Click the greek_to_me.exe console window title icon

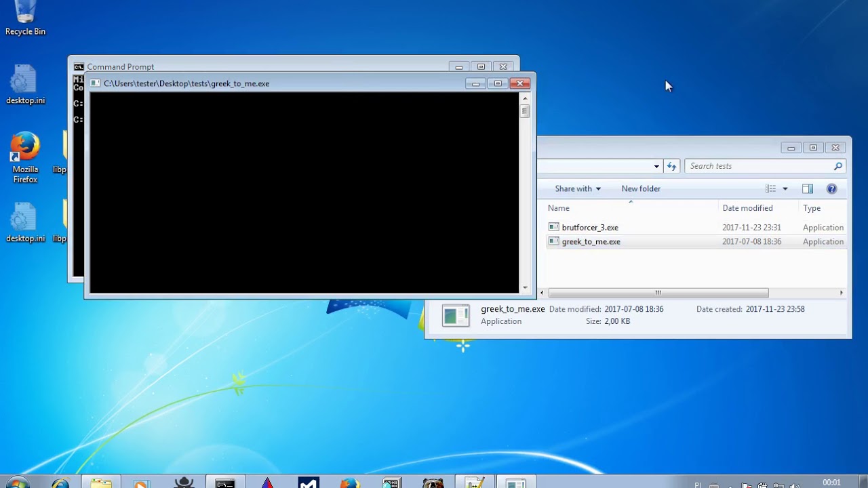click(96, 83)
